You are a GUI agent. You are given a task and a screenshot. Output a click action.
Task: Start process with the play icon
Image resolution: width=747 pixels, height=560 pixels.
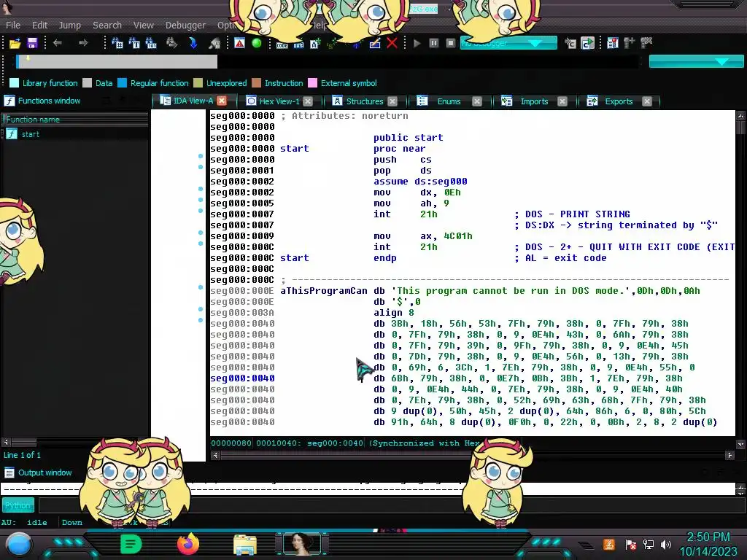[417, 43]
